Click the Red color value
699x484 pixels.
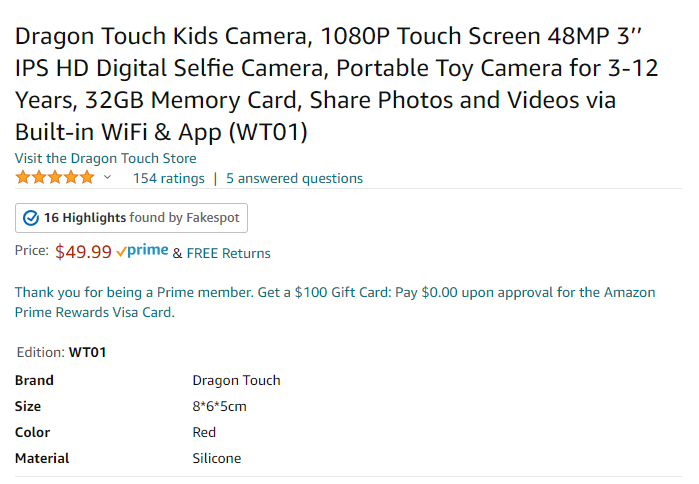tap(204, 432)
